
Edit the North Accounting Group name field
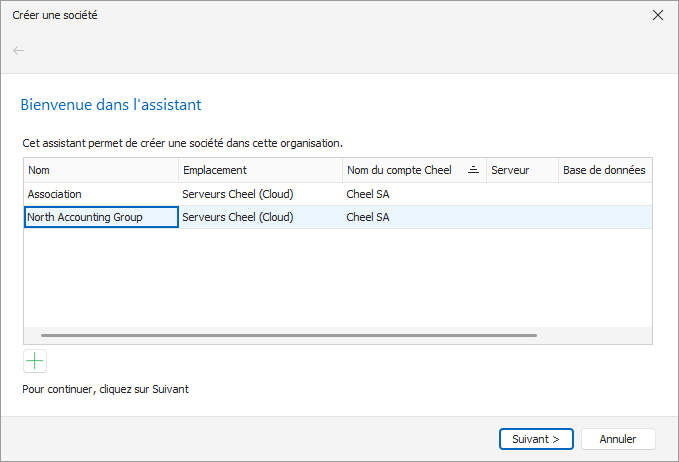[101, 217]
